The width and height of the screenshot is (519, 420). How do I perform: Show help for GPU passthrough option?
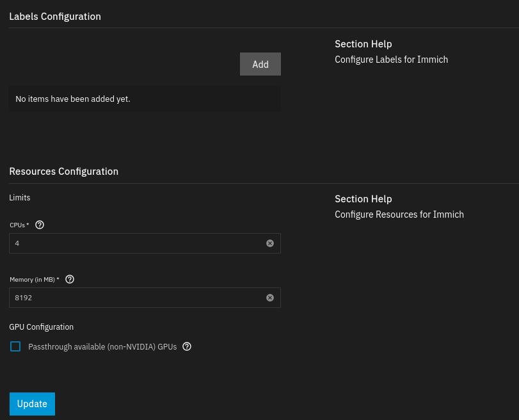coord(187,346)
